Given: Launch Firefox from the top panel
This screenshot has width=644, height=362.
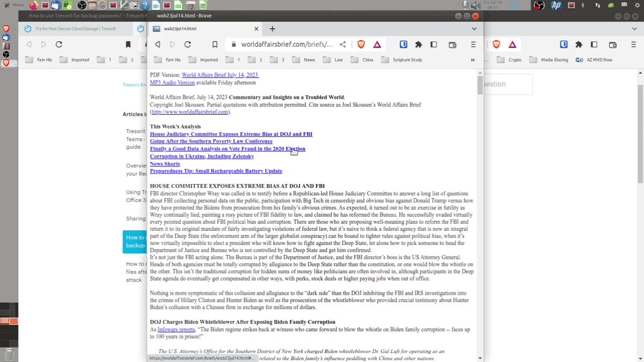Looking at the screenshot, I should click(x=34, y=6).
